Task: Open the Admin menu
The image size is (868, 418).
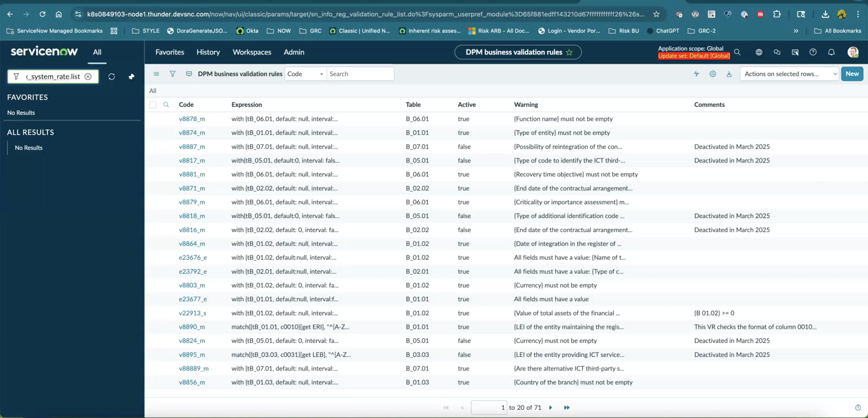Action: 294,52
